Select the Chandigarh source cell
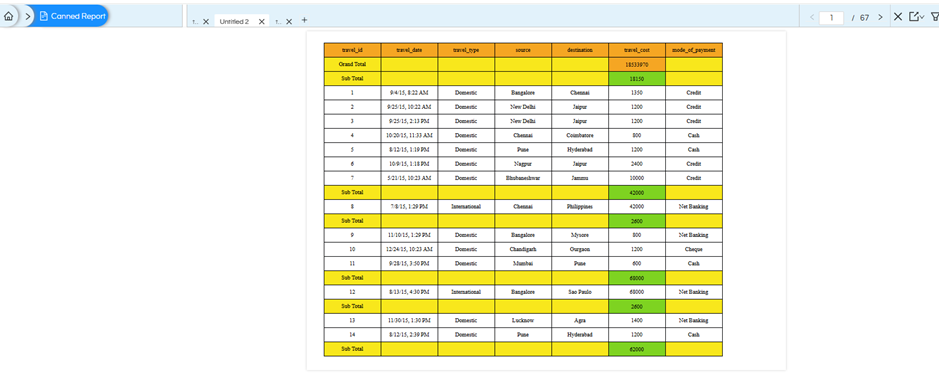 click(x=523, y=249)
